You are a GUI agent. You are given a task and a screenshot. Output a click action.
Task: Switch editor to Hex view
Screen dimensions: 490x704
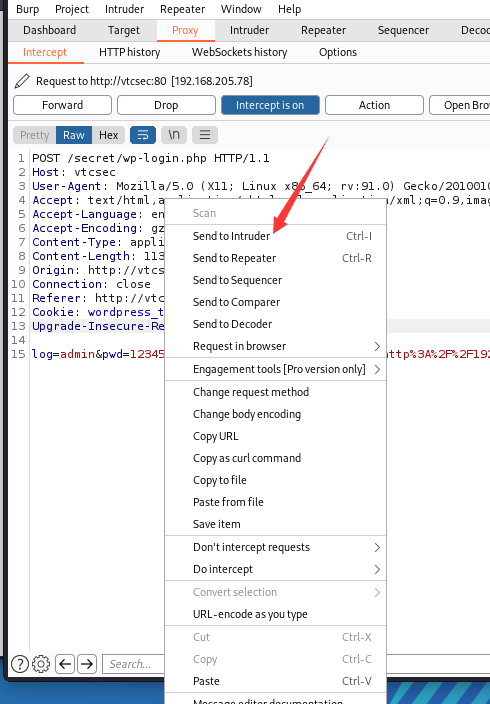[109, 135]
